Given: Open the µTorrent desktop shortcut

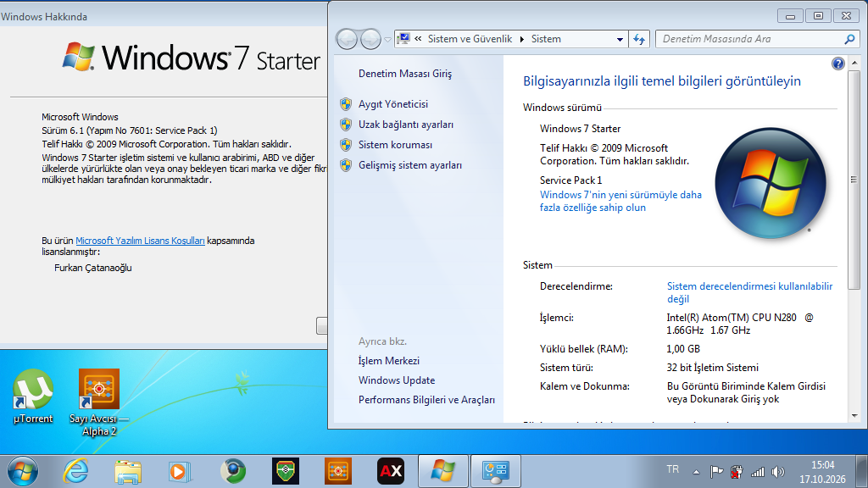Looking at the screenshot, I should click(33, 396).
